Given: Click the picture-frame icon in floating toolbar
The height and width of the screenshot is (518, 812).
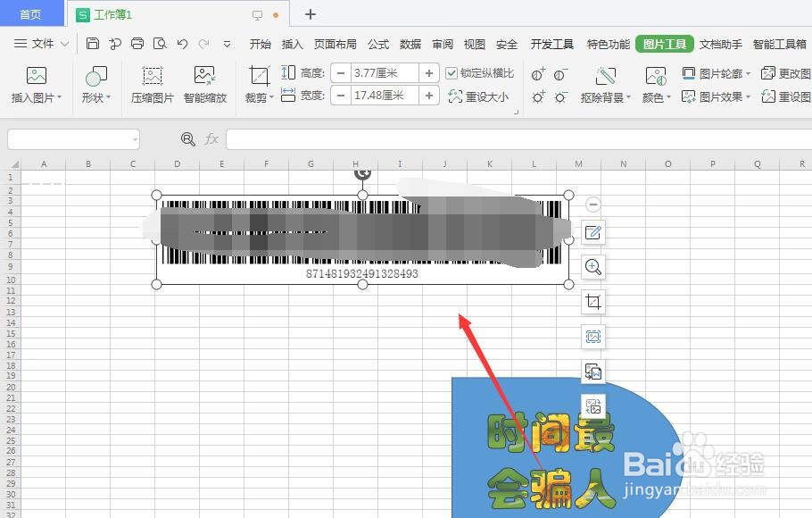Looking at the screenshot, I should [593, 337].
